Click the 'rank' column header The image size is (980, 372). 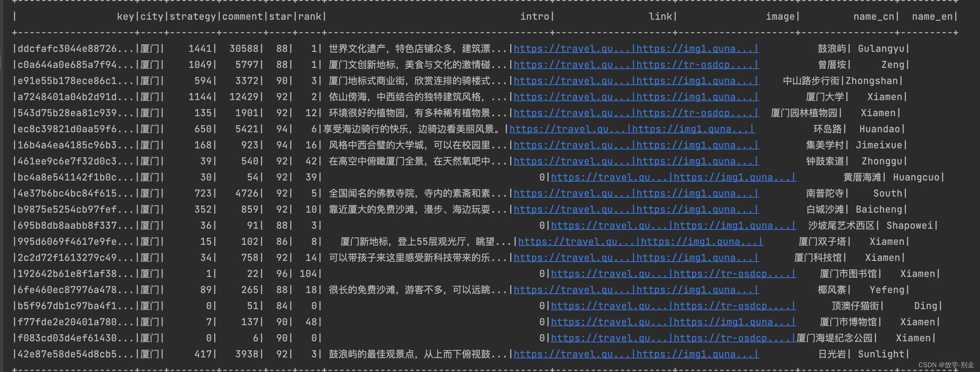tap(309, 17)
